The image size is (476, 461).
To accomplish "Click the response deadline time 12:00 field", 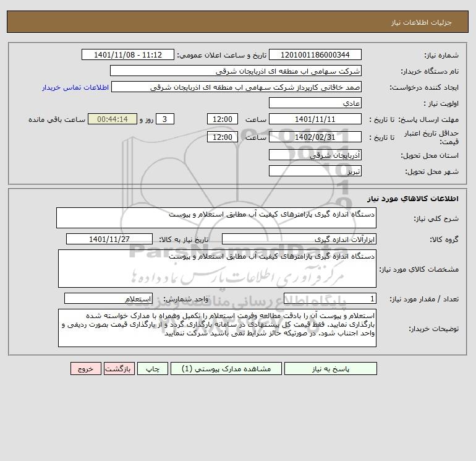I will 223,119.
